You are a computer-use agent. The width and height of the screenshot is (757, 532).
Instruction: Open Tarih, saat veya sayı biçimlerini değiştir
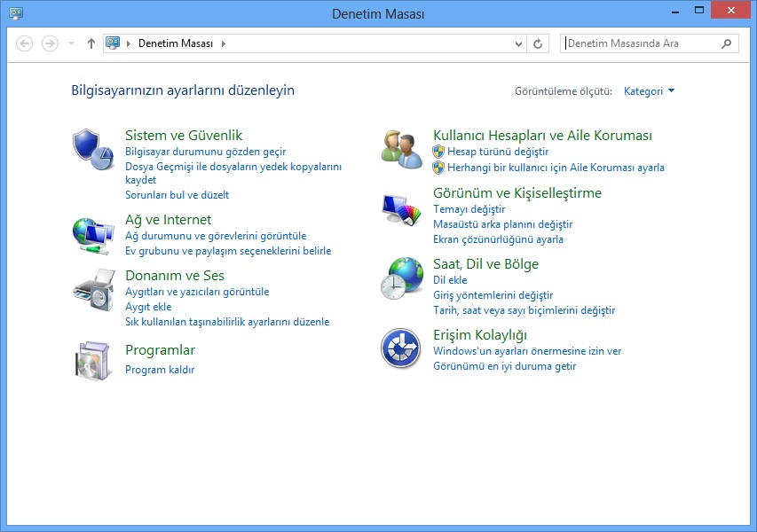tap(524, 310)
